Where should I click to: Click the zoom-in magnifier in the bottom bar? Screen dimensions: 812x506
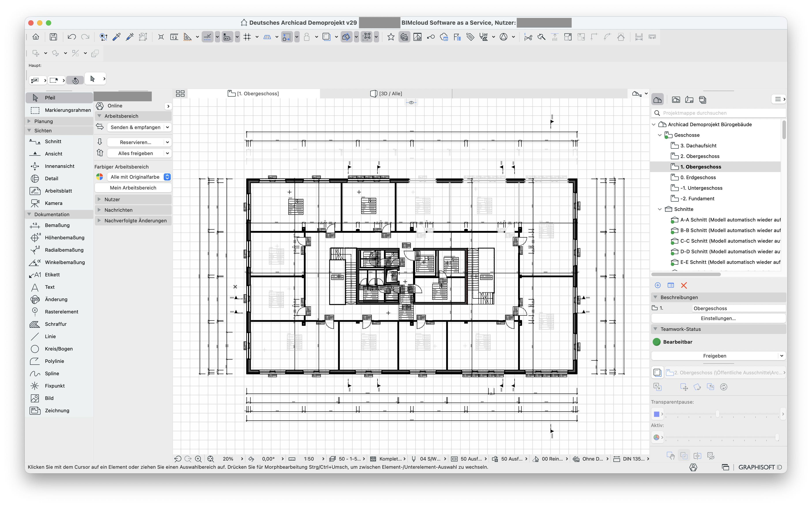pos(198,459)
